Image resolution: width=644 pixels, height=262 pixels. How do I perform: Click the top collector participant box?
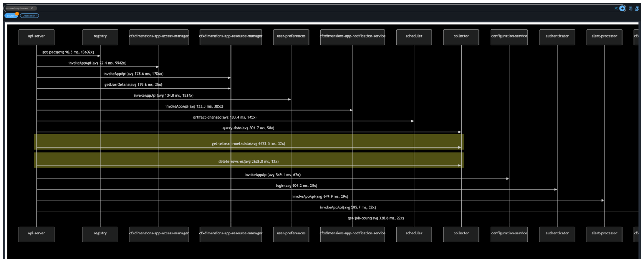coord(461,37)
